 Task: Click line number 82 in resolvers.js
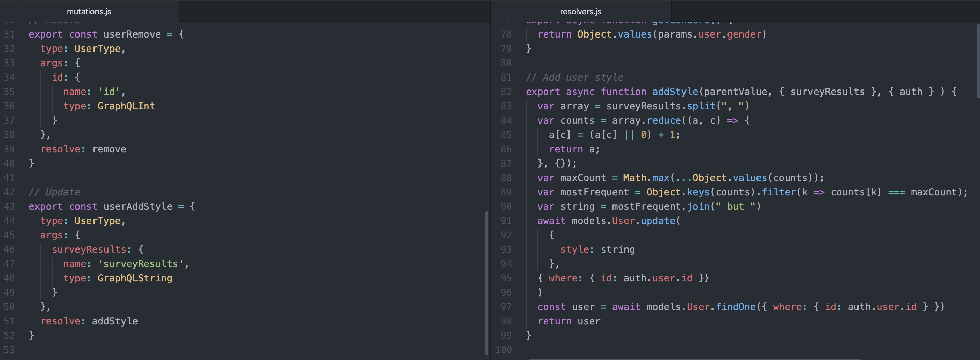(506, 92)
